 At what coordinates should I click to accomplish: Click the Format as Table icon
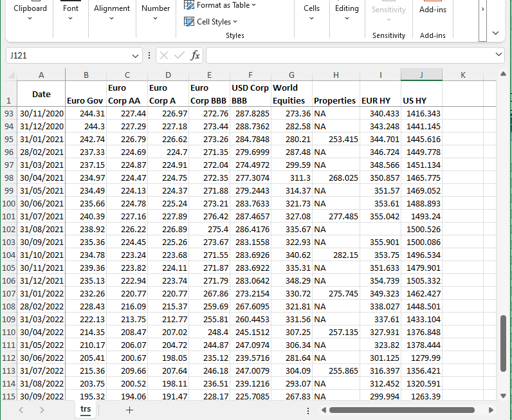(x=189, y=5)
